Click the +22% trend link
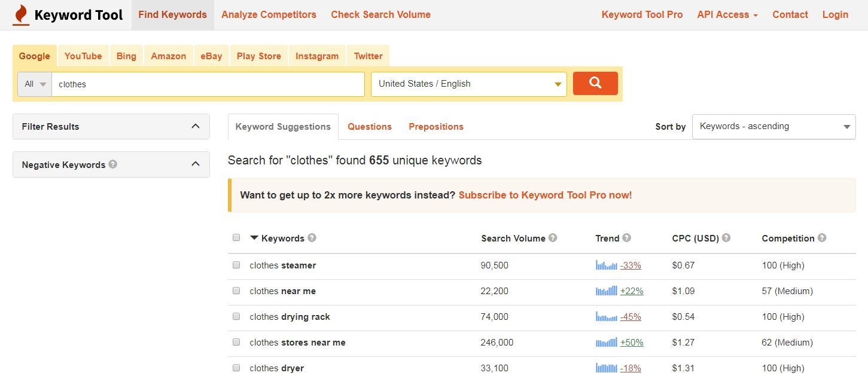The height and width of the screenshot is (382, 868). point(632,291)
